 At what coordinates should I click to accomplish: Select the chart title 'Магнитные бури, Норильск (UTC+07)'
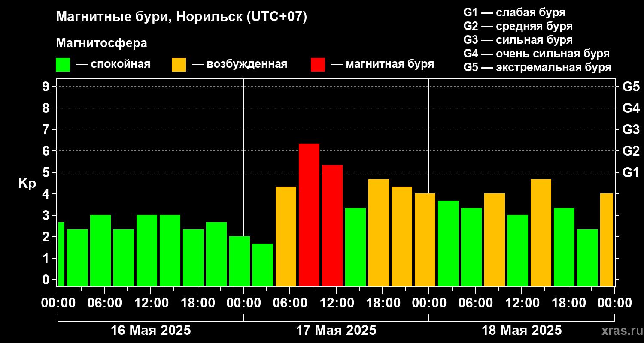pos(182,18)
